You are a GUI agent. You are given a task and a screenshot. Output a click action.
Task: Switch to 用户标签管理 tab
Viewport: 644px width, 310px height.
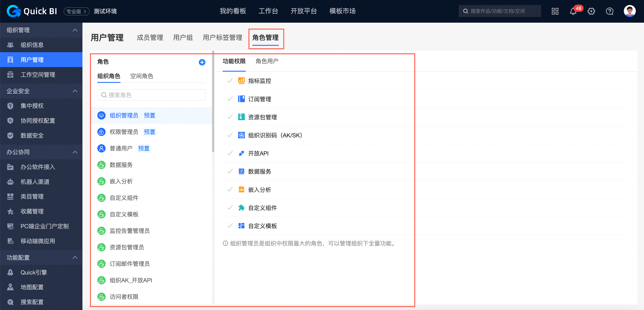(x=223, y=38)
